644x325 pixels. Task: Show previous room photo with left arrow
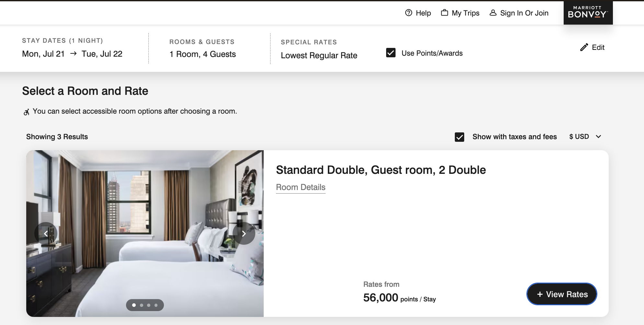pos(46,233)
